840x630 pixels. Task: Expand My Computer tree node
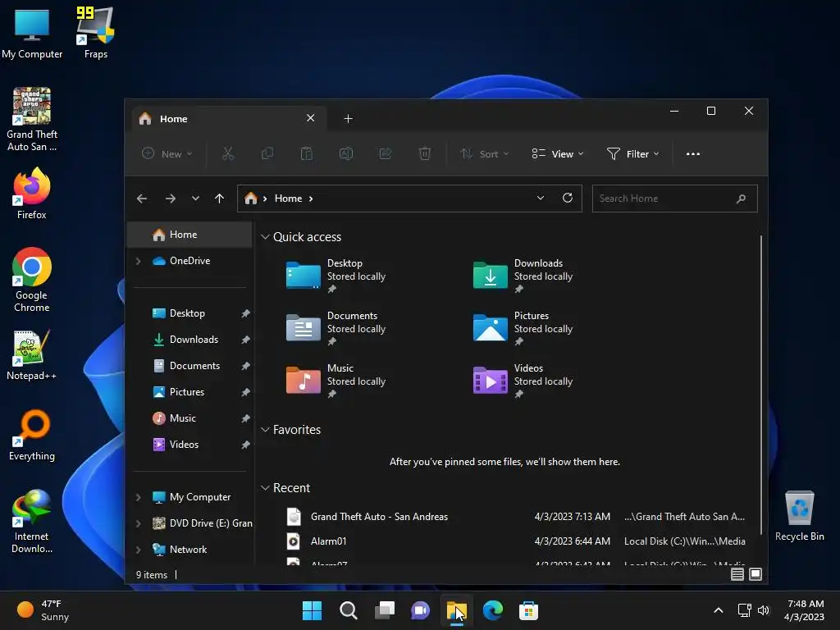pos(138,497)
